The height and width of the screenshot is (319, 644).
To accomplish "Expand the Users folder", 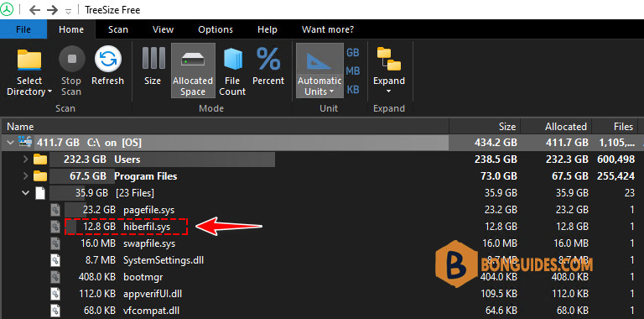I will [x=25, y=159].
